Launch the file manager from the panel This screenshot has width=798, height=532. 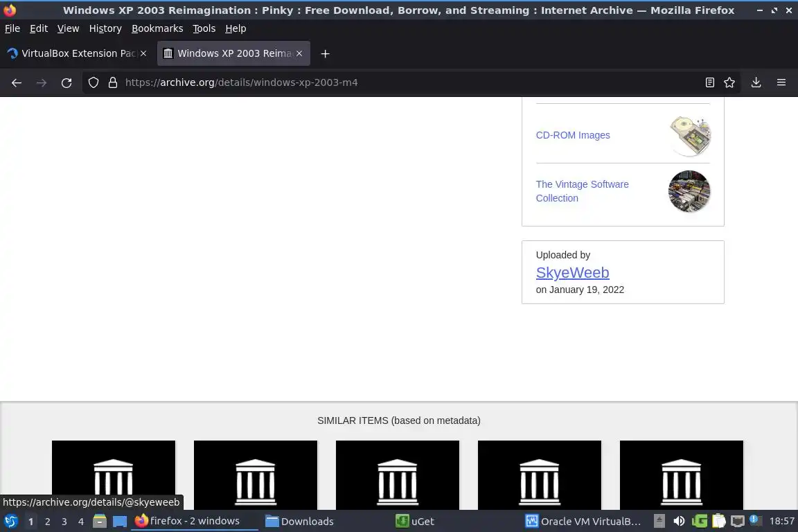pos(100,522)
